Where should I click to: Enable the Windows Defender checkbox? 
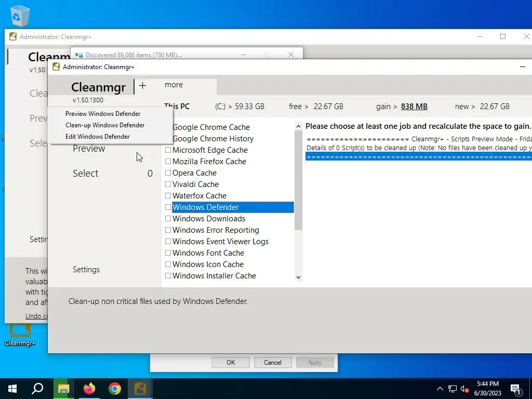pyautogui.click(x=168, y=207)
